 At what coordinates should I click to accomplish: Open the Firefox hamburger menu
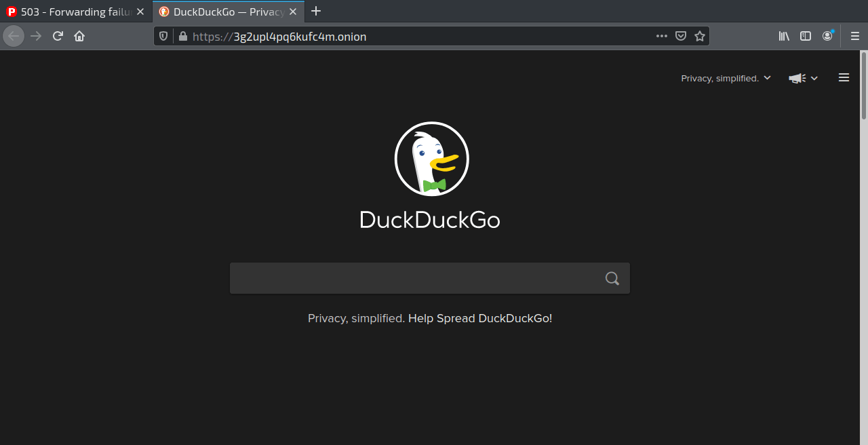(854, 36)
